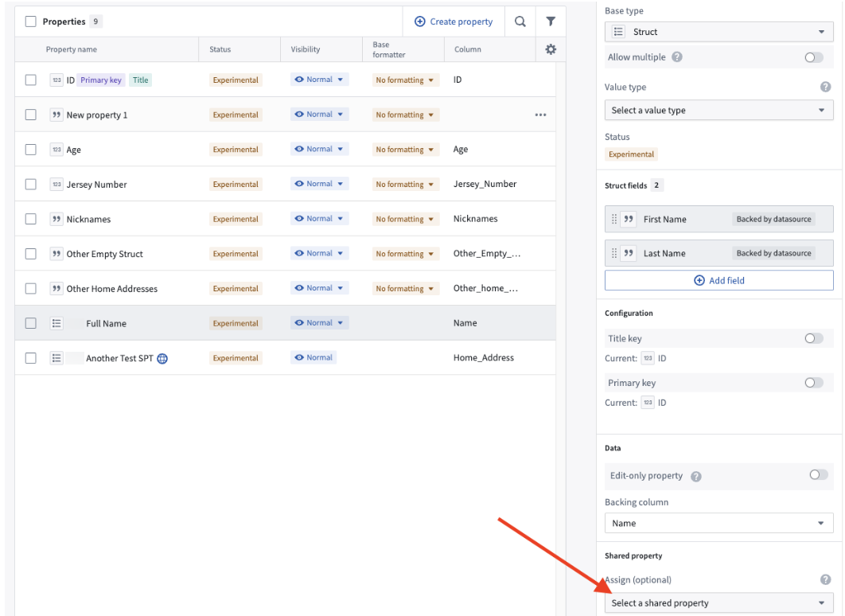
Task: Click the Primary key tag on ID
Action: coord(101,80)
